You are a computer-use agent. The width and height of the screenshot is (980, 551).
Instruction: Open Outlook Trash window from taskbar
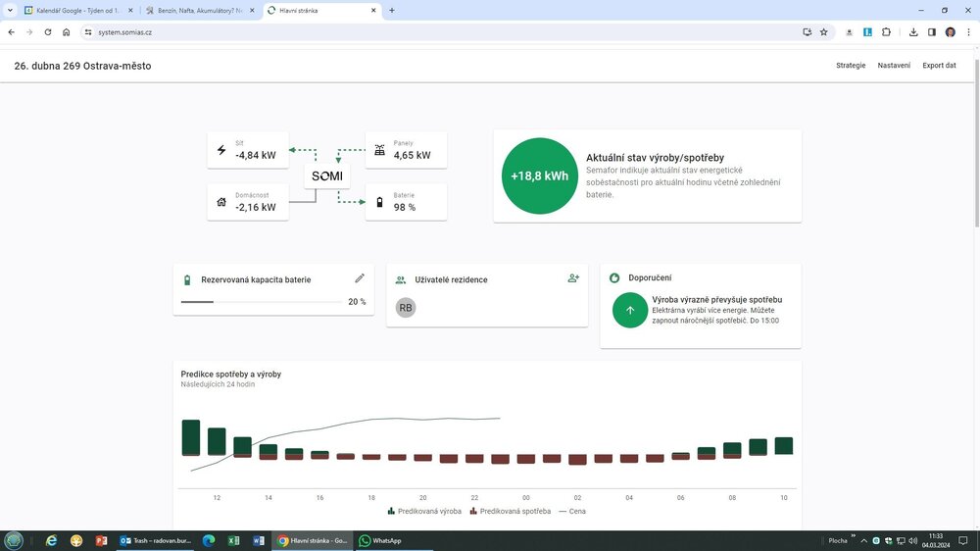(156, 540)
